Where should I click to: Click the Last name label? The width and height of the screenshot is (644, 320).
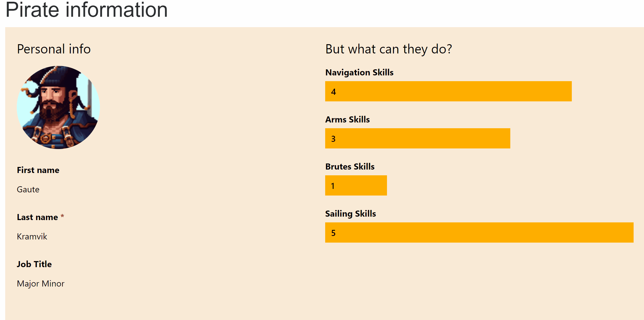[38, 217]
